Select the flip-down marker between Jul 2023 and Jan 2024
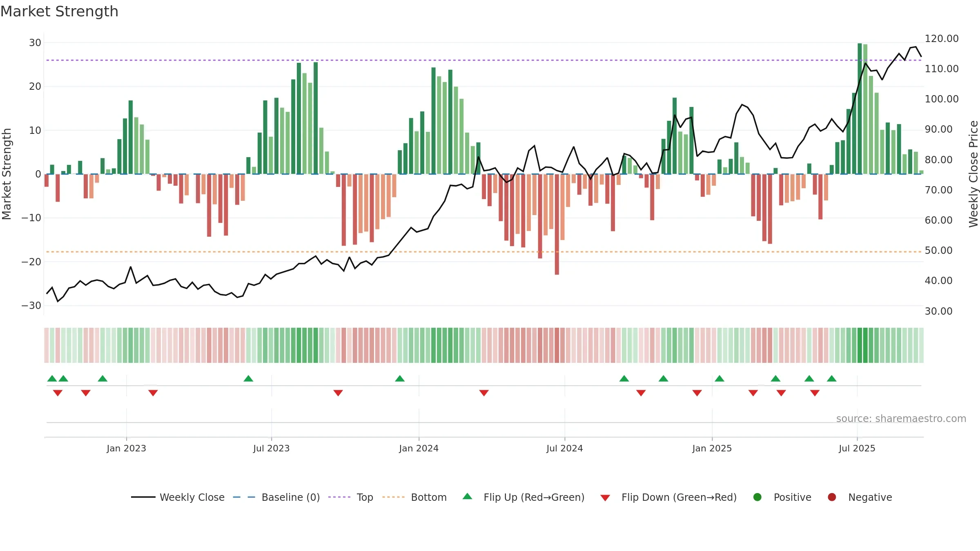This screenshot has width=980, height=551. click(338, 393)
